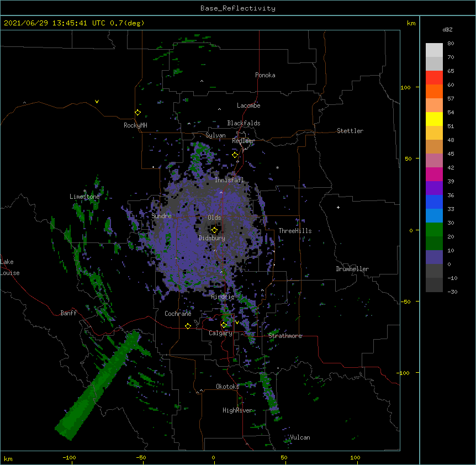This screenshot has width=476, height=465.
Task: Click the RedDeer city label
Action: pos(243,141)
